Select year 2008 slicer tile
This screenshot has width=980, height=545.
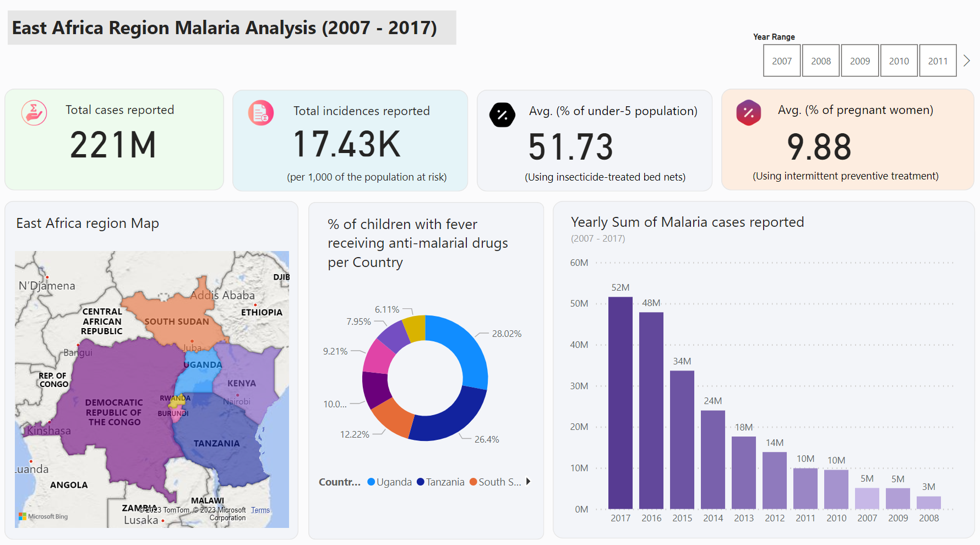(821, 61)
